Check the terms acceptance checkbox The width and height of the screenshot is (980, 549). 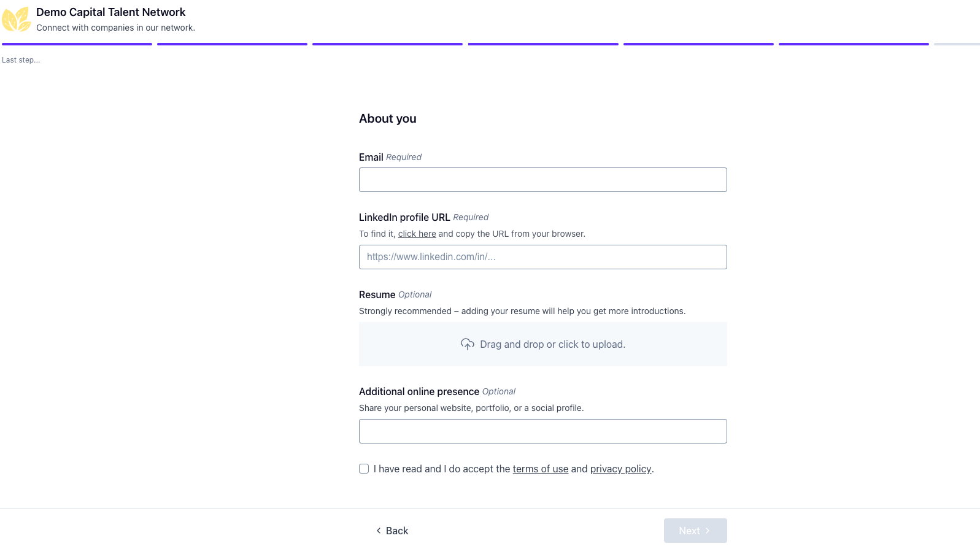click(364, 469)
